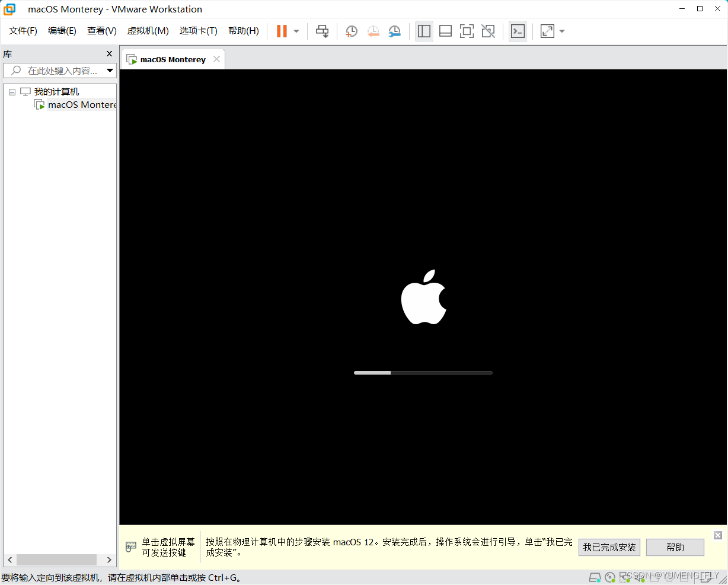Screen dimensions: 728x585
Task: Toggle the Unity mode icon
Action: [x=488, y=31]
